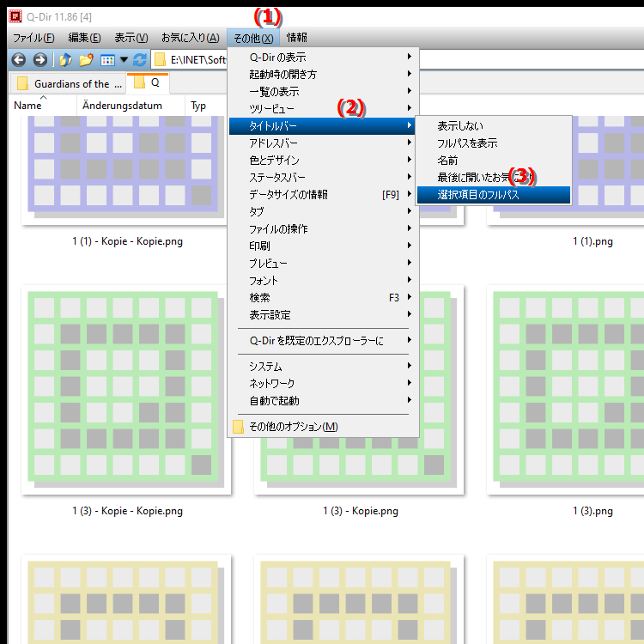Expand the アドレスバー submenu

click(x=323, y=143)
